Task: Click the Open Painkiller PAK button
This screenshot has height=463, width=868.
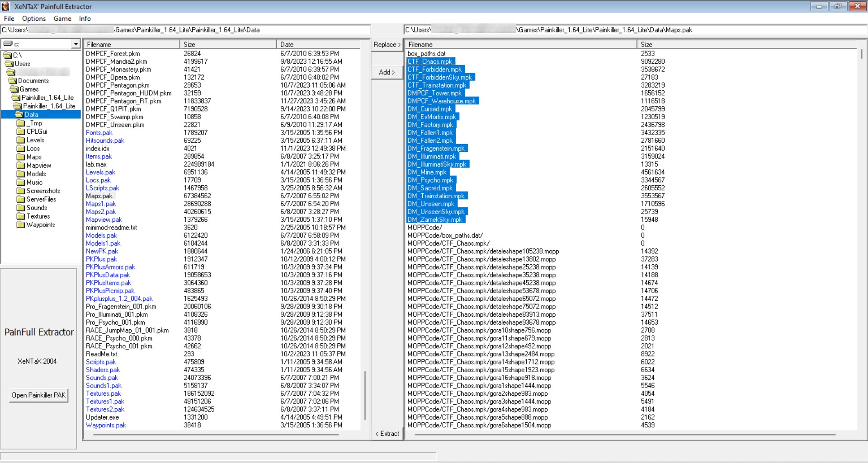Action: coord(39,395)
